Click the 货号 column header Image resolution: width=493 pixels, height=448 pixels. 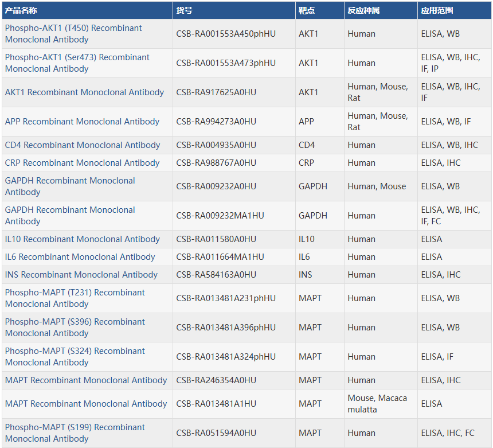tap(185, 10)
